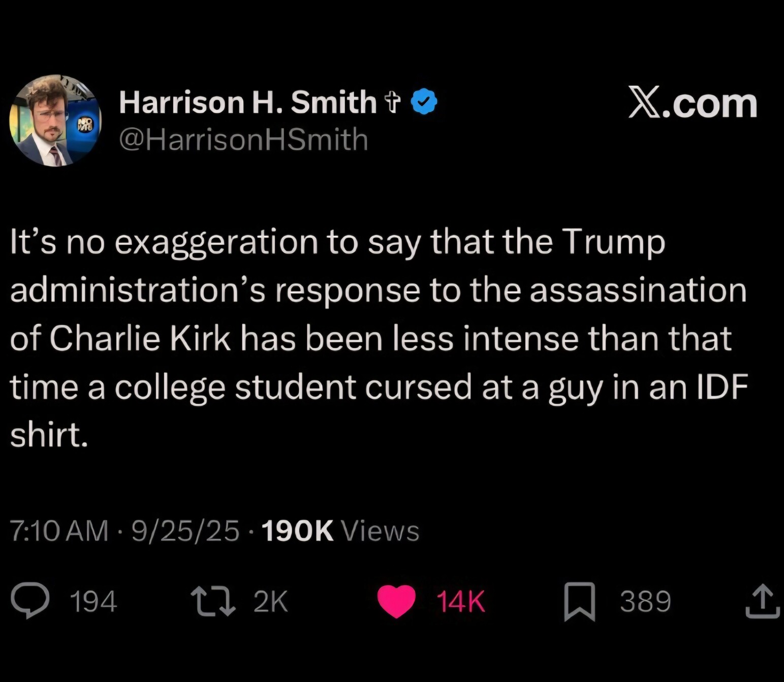Click the tweet body text
This screenshot has width=784, height=682.
click(379, 338)
